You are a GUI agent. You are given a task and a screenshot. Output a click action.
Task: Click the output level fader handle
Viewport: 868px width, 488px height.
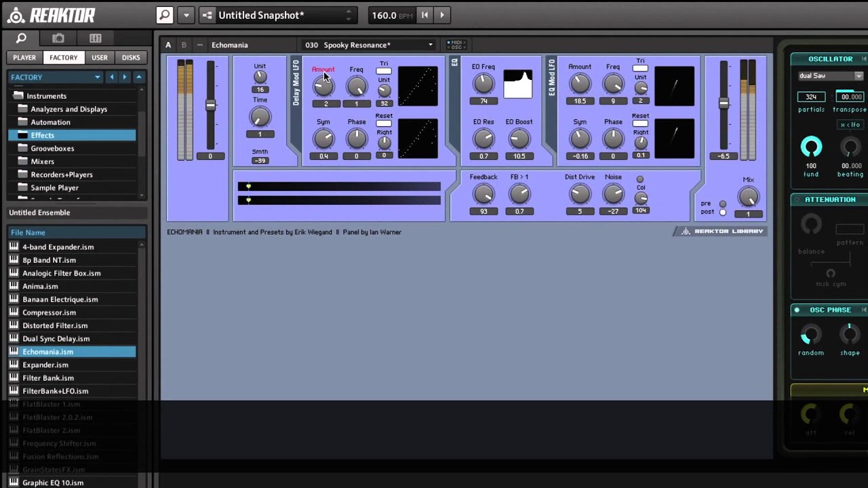pyautogui.click(x=724, y=104)
